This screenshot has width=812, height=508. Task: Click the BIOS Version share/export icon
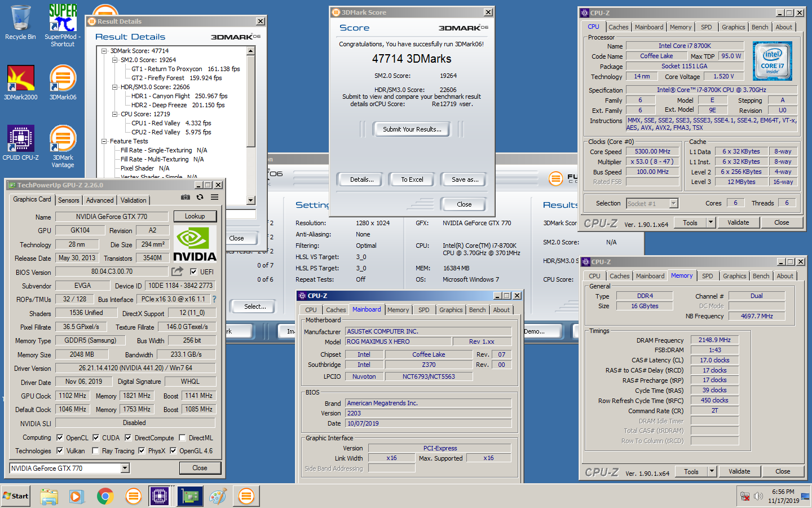(177, 271)
